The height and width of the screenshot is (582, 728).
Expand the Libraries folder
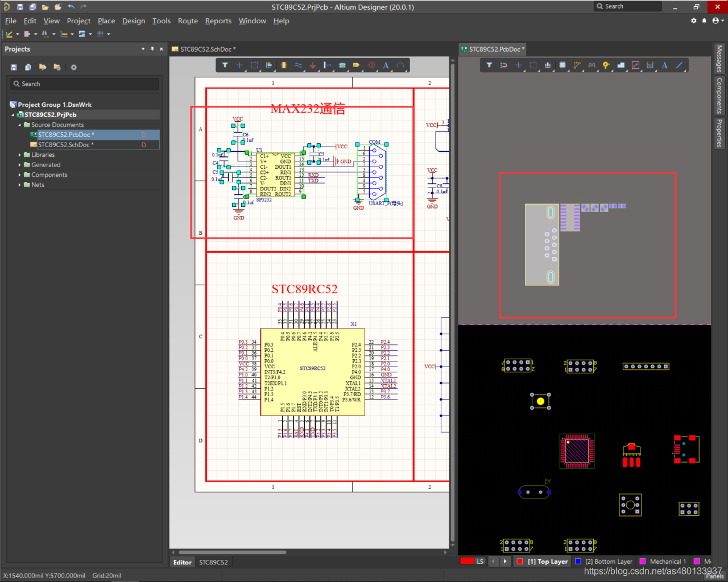pyautogui.click(x=20, y=155)
